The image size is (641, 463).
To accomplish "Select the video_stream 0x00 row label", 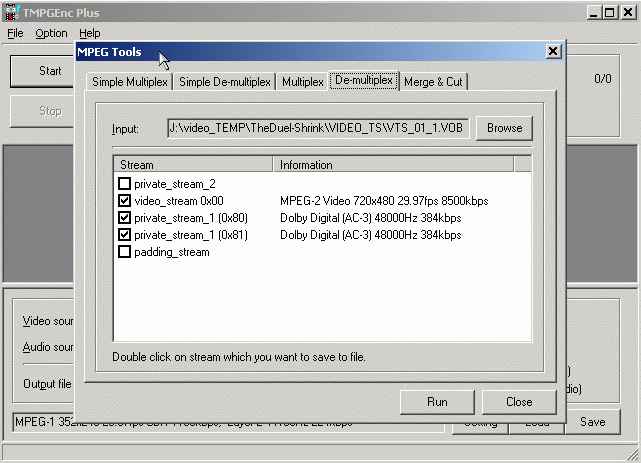I will click(179, 201).
